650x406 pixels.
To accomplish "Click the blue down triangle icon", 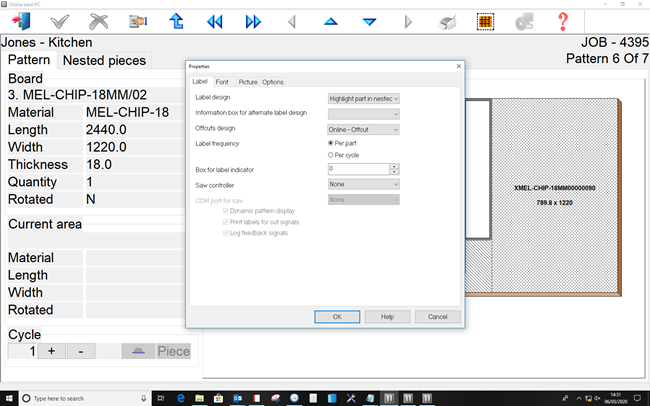I will click(369, 21).
